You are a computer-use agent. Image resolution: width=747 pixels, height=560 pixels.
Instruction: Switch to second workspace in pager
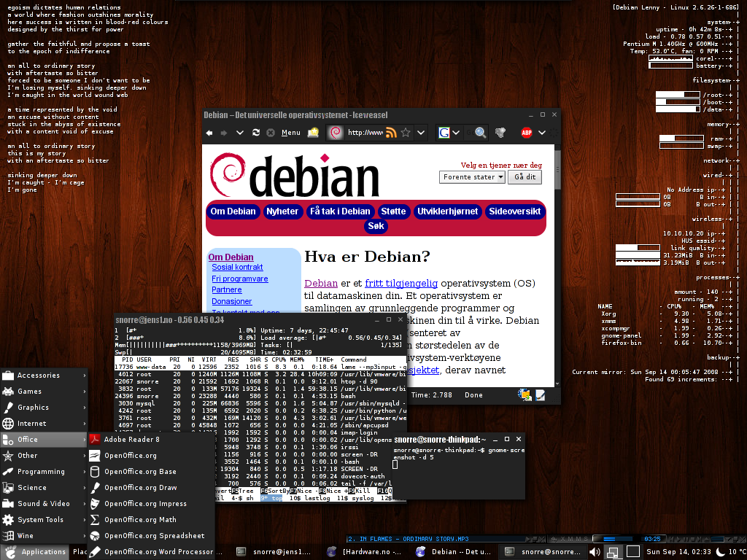pos(632,552)
